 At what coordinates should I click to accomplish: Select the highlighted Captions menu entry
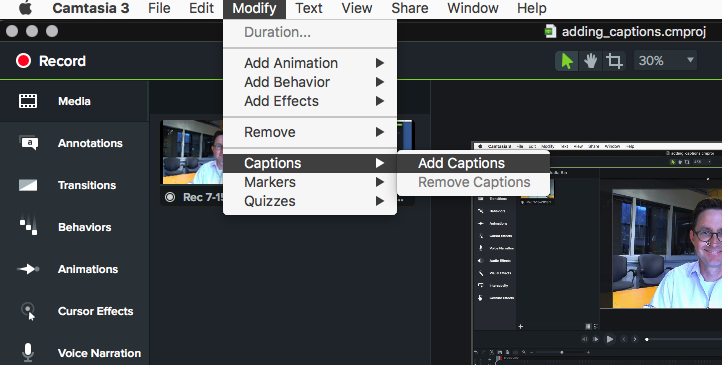[310, 163]
